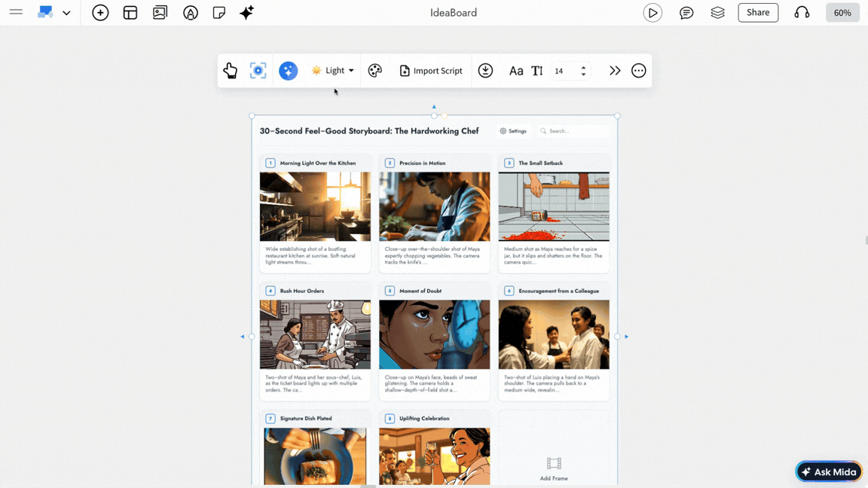Click the TI text size icon
The width and height of the screenshot is (868, 488).
coord(537,71)
